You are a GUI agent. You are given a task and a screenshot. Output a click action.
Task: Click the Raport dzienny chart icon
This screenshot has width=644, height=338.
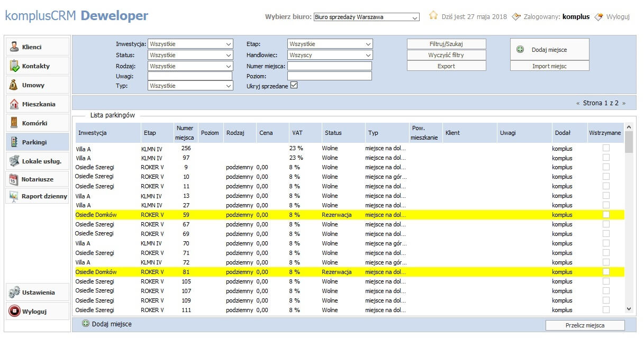pos(14,196)
